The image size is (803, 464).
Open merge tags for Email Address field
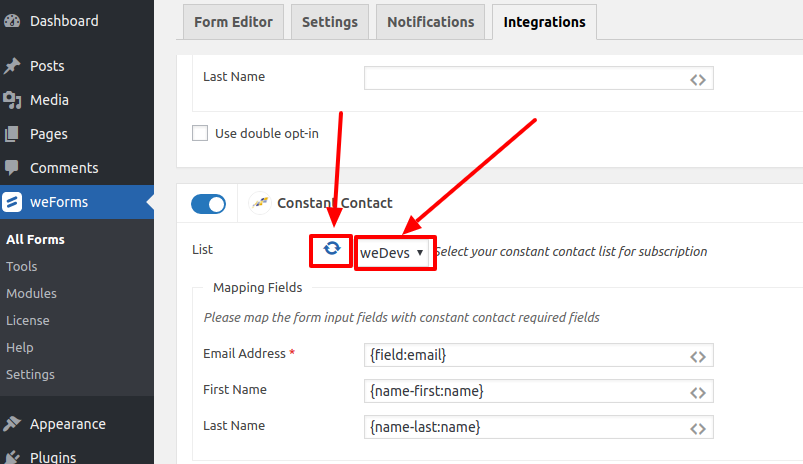point(698,357)
